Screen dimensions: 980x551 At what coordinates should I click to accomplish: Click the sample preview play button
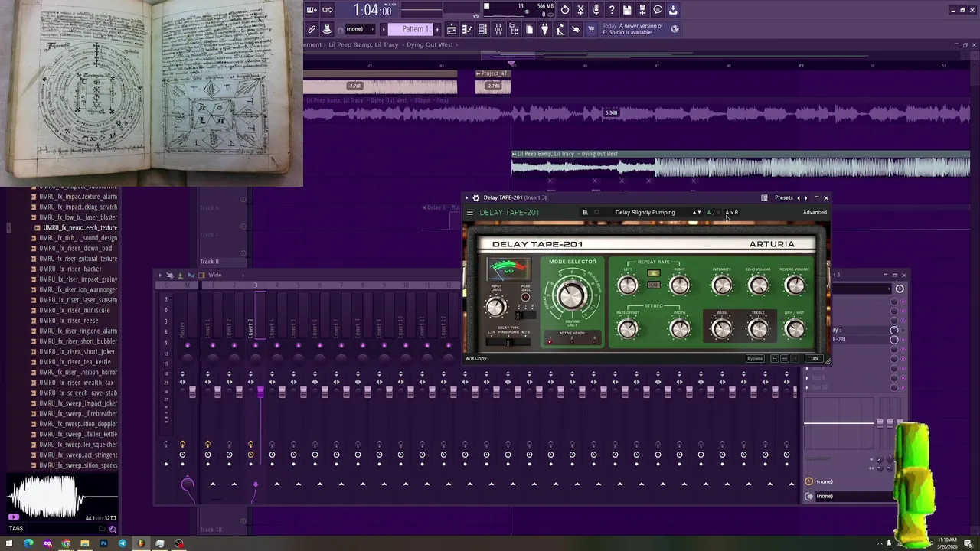[13, 517]
